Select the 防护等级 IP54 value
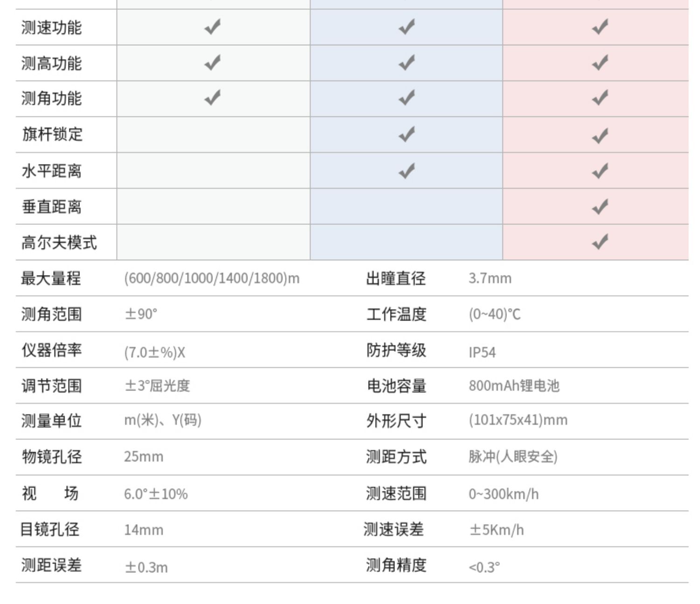 (482, 352)
